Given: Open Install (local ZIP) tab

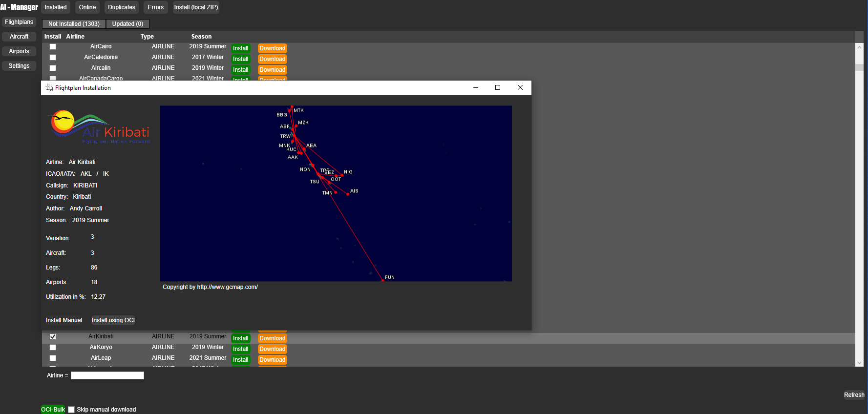Looking at the screenshot, I should pos(196,7).
